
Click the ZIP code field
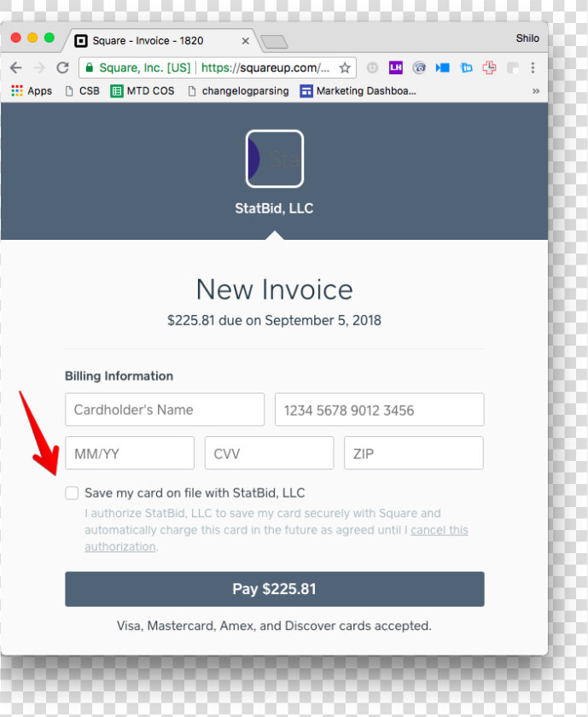pyautogui.click(x=414, y=452)
